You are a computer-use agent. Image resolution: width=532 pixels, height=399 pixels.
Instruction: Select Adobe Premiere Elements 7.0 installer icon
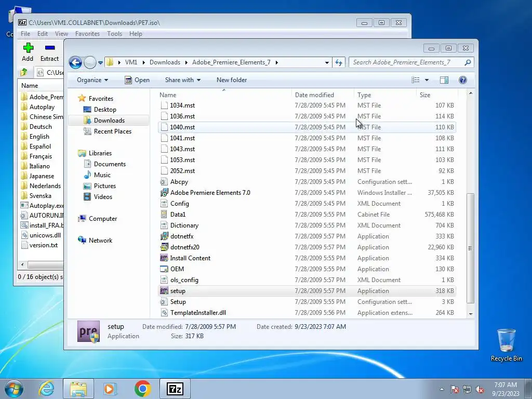pos(164,192)
